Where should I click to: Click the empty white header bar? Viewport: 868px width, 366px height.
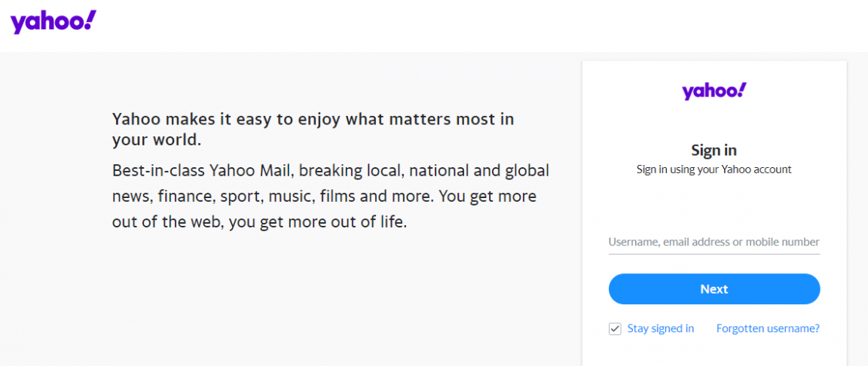(452, 26)
